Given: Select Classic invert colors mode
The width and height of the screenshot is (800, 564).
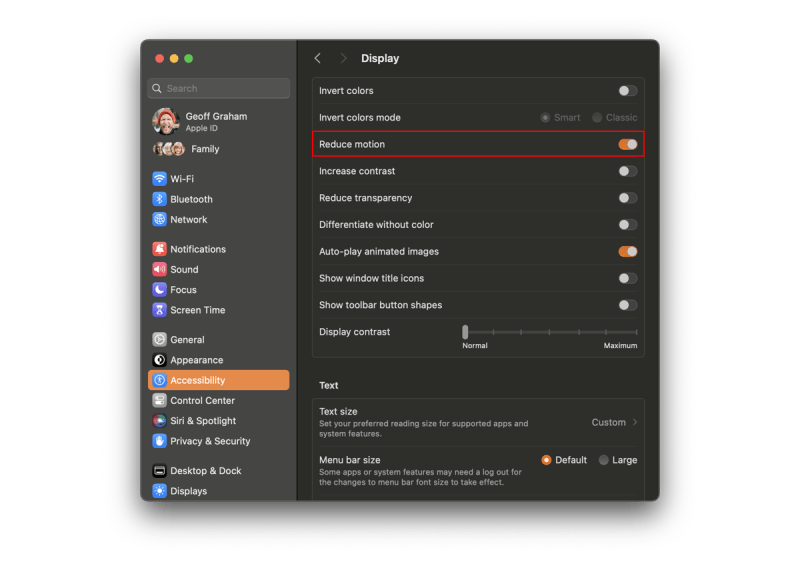Looking at the screenshot, I should coord(597,117).
